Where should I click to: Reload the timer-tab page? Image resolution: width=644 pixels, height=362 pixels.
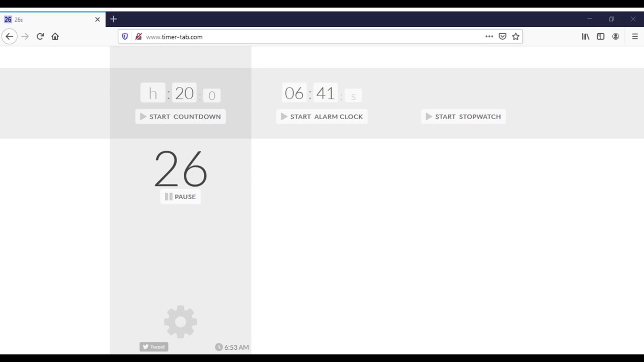point(40,36)
